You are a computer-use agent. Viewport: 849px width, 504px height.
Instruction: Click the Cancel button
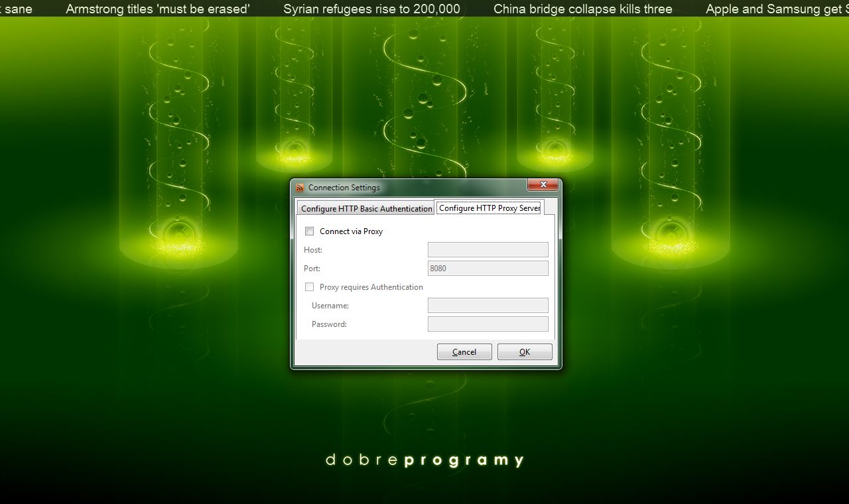[x=464, y=352]
